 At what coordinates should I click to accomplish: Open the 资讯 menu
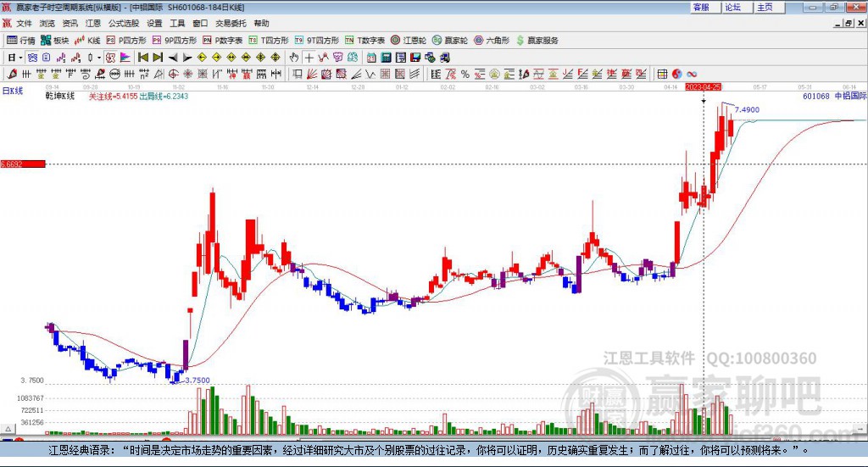click(70, 23)
